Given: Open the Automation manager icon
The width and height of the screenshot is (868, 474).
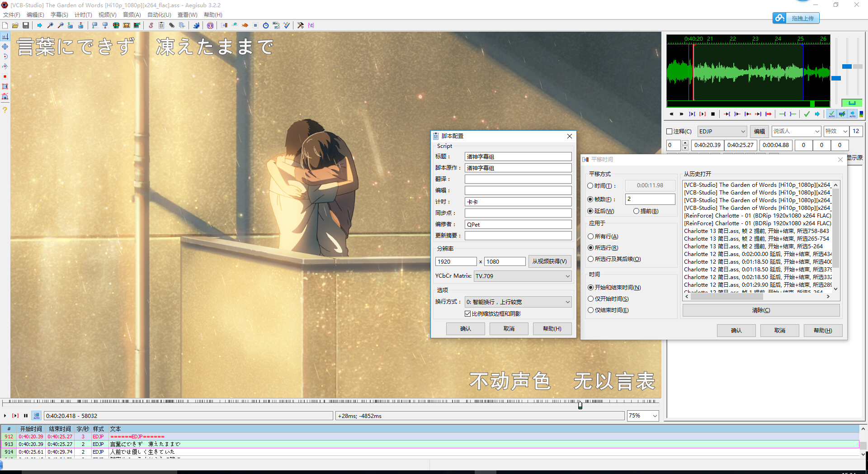Looking at the screenshot, I should (x=196, y=25).
